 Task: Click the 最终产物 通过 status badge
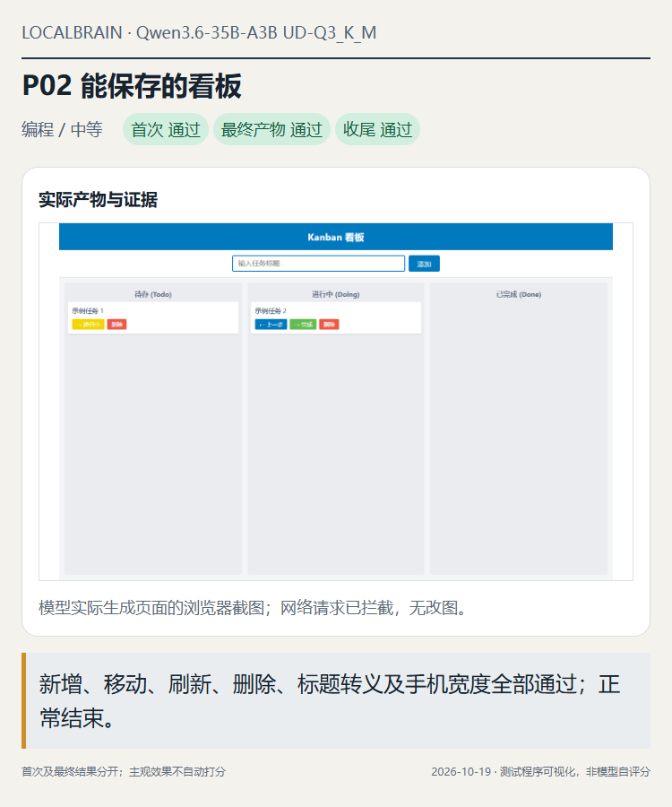click(x=271, y=129)
